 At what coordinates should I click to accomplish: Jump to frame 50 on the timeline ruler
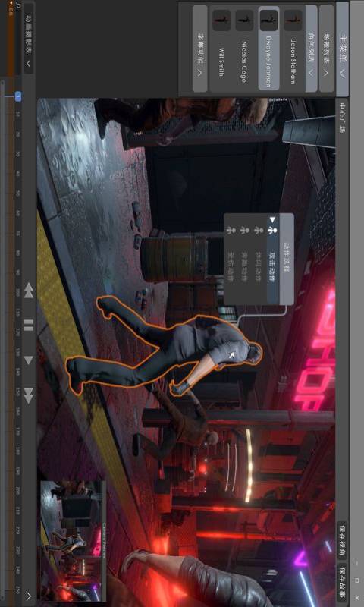coord(17,193)
